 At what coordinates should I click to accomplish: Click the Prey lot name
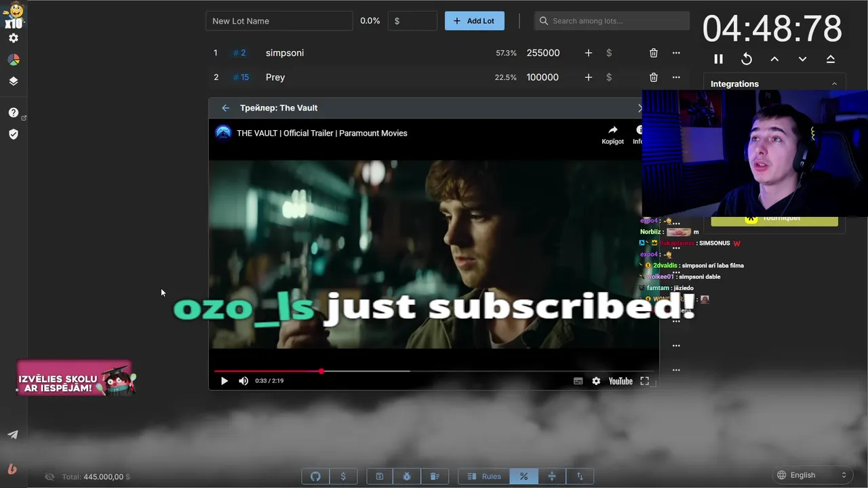[275, 77]
